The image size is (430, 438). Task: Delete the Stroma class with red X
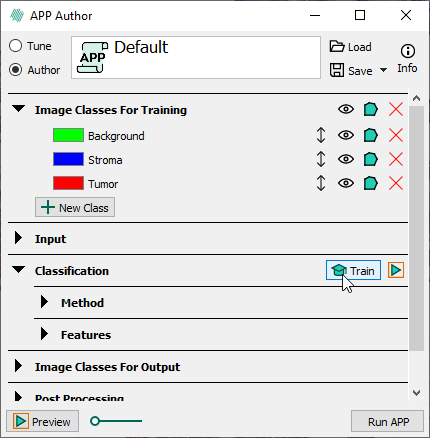click(x=396, y=159)
